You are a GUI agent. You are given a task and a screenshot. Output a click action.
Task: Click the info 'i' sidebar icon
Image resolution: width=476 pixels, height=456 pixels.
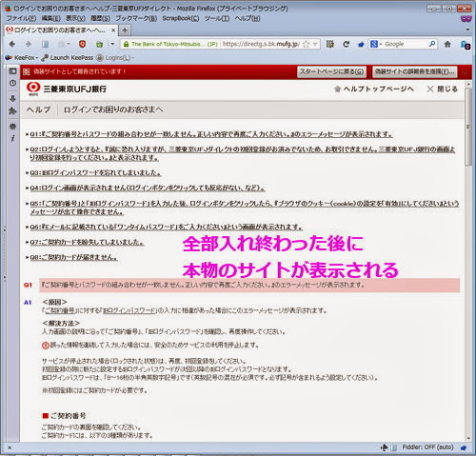(x=12, y=138)
